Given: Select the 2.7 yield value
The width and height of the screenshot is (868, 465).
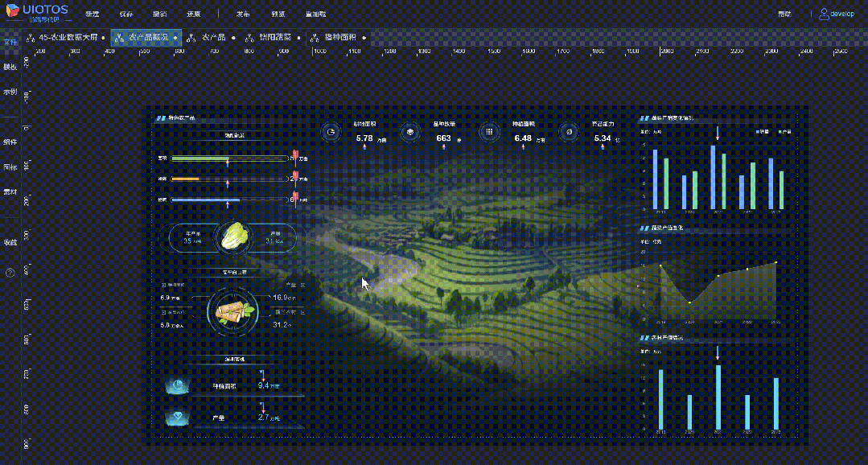Looking at the screenshot, I should coord(264,417).
